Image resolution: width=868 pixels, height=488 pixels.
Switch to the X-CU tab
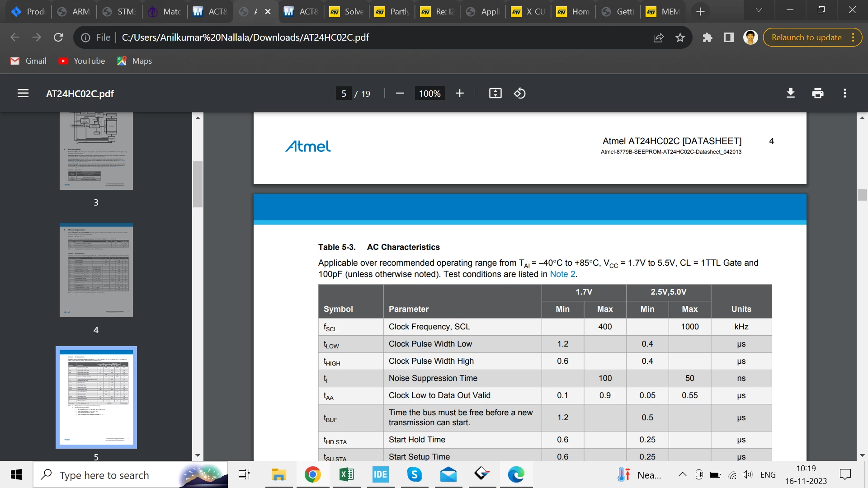[528, 12]
